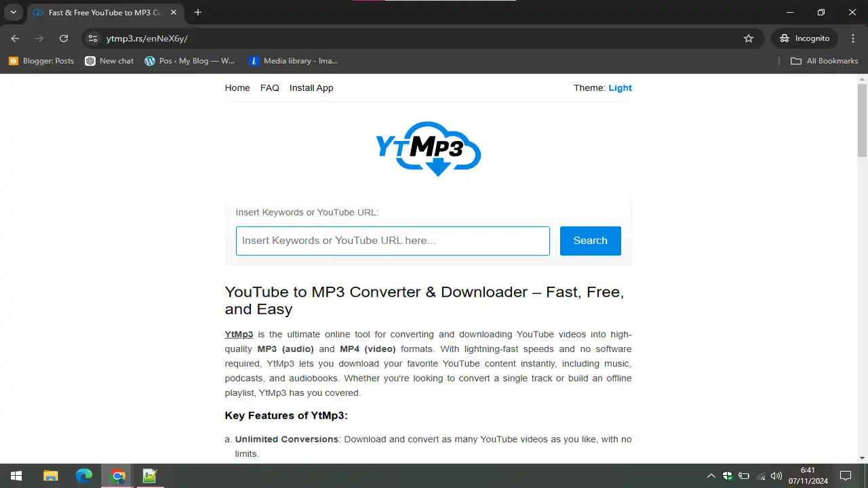Click the scrollbar down arrow

click(863, 458)
